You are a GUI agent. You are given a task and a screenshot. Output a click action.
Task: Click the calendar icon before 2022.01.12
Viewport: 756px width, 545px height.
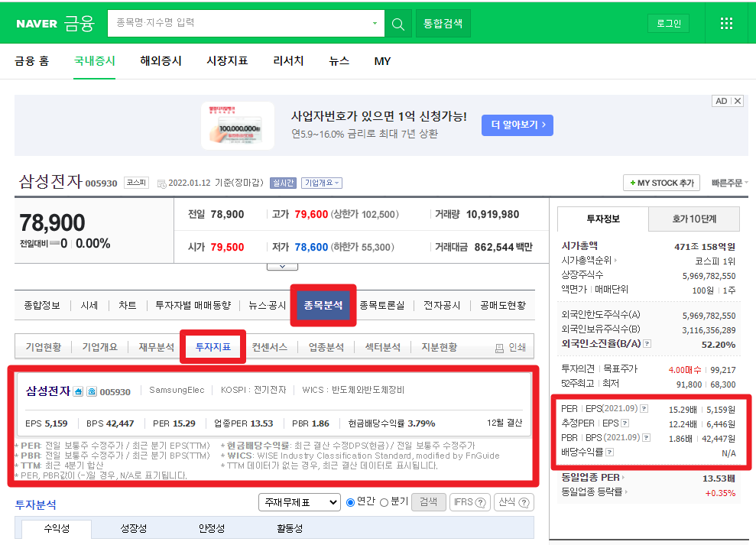pyautogui.click(x=161, y=183)
